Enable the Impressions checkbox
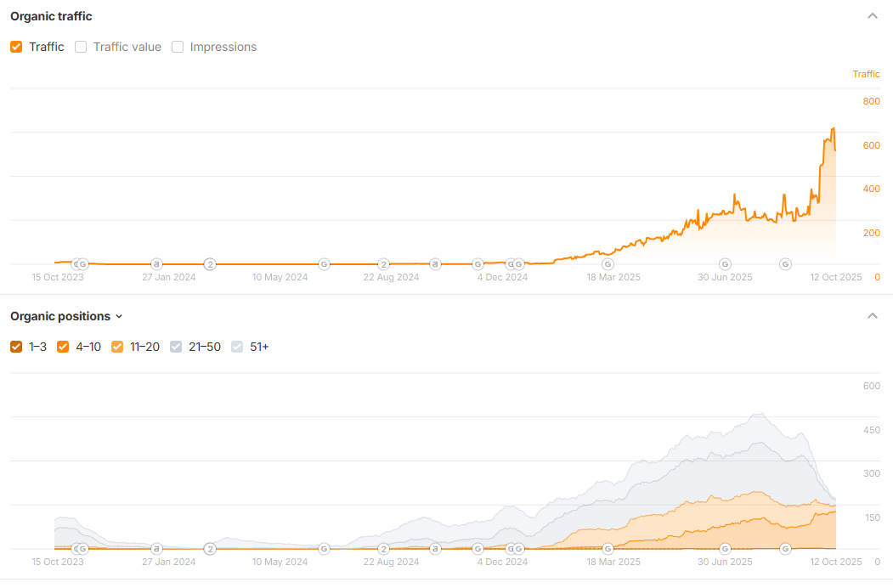This screenshot has width=893, height=588. (178, 47)
